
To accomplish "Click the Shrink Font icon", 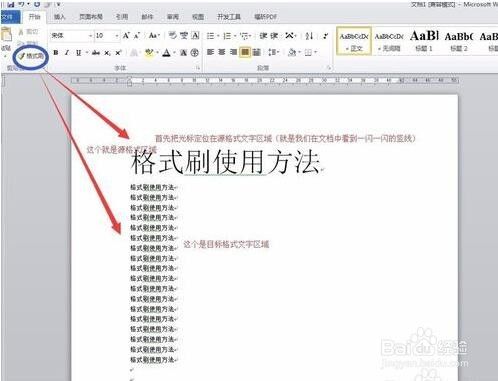I will pos(137,36).
